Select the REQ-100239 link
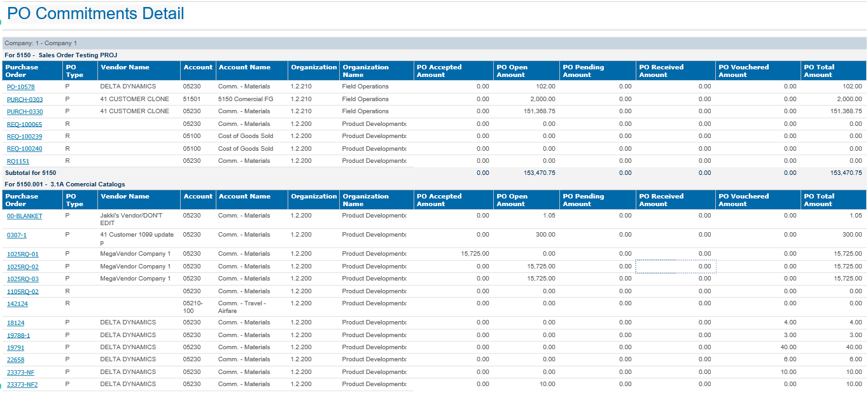Image resolution: width=868 pixels, height=395 pixels. [x=24, y=137]
